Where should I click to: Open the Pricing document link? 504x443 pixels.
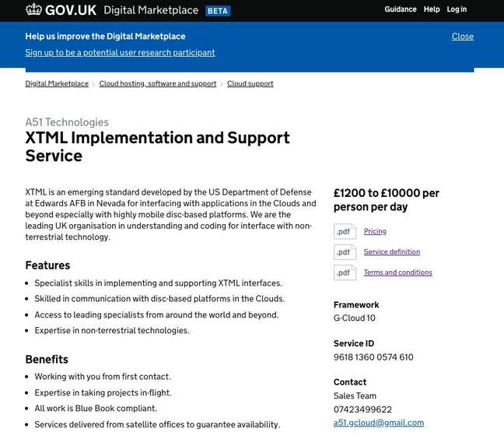click(x=375, y=231)
